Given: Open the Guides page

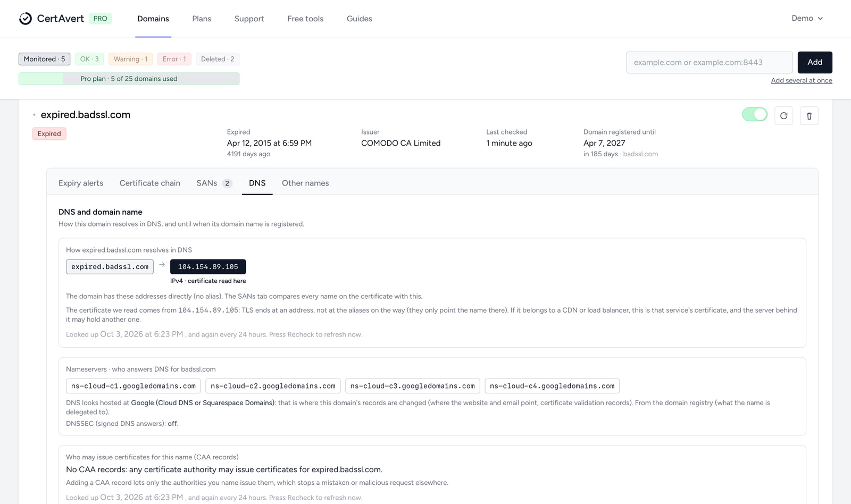Looking at the screenshot, I should (359, 19).
